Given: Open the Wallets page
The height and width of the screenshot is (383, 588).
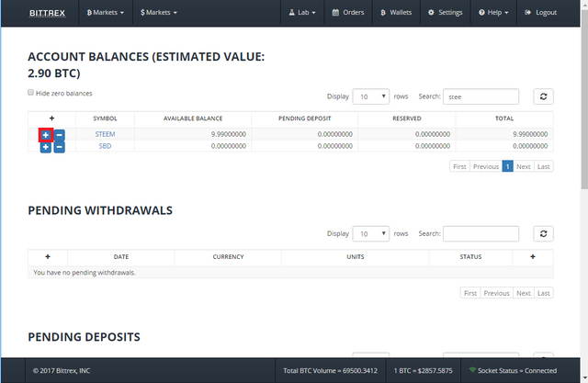Looking at the screenshot, I should 396,12.
